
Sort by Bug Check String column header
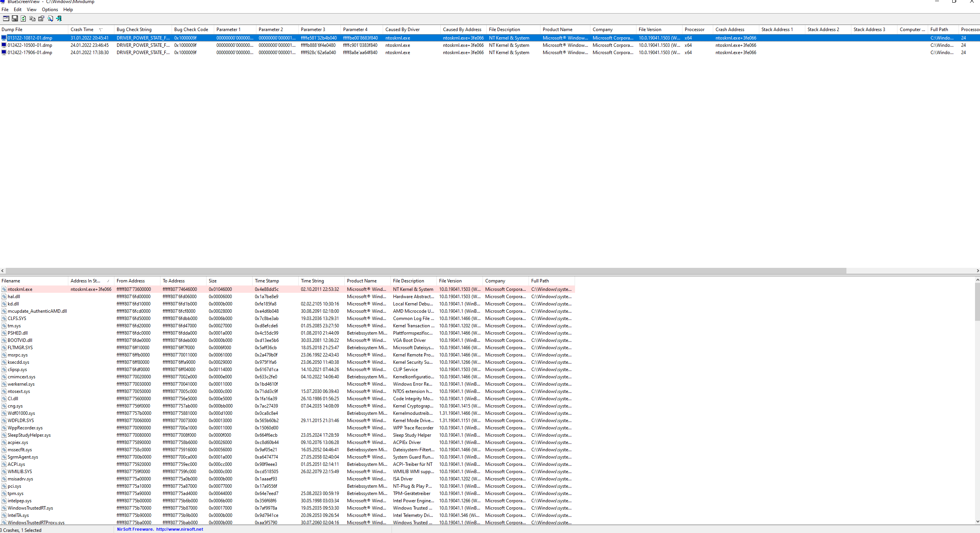click(x=134, y=30)
